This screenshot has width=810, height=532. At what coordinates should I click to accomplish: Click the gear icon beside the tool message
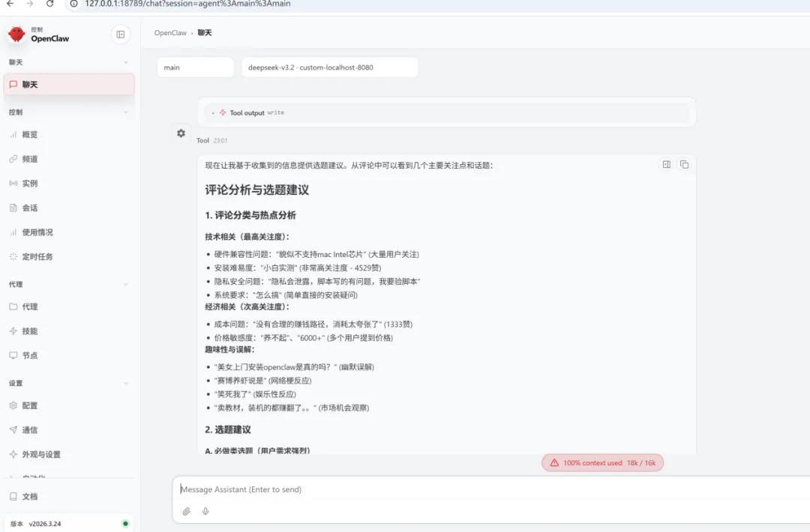[181, 133]
